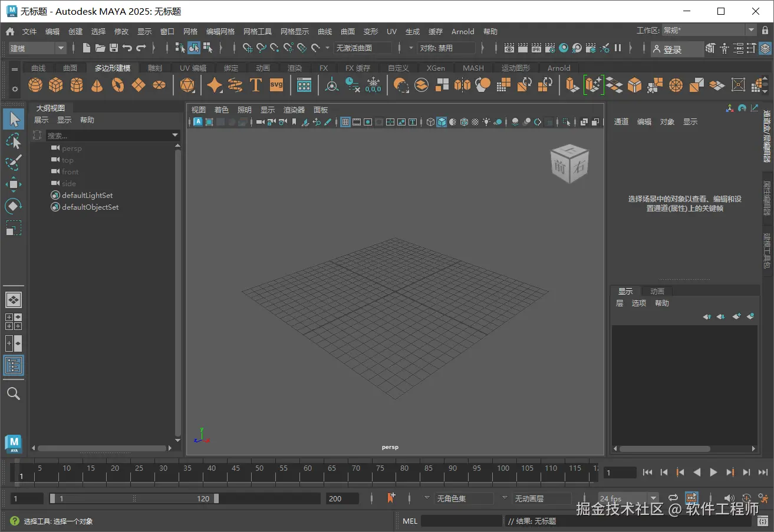Screen dimensions: 774x532
Task: Open the 编辑网格 menu
Action: coord(220,32)
